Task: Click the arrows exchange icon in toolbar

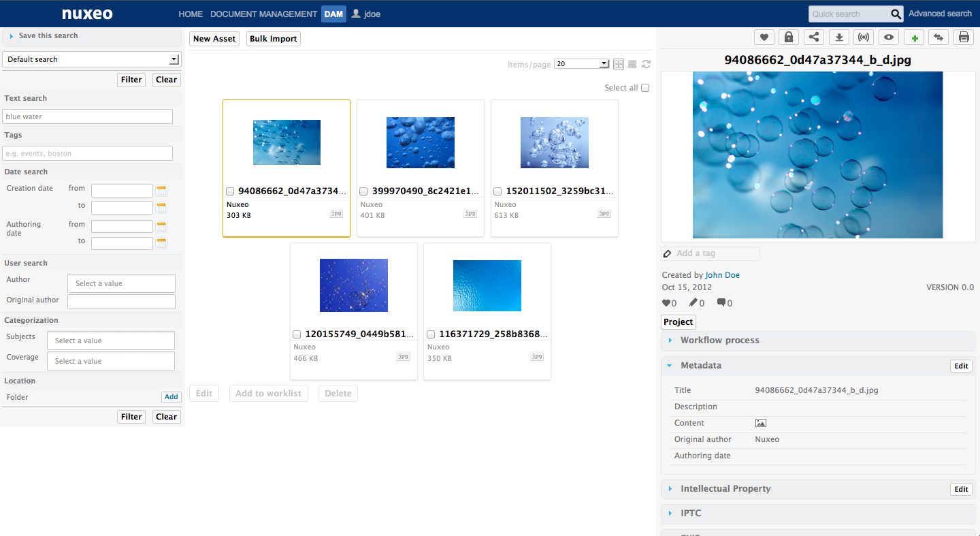Action: 938,37
